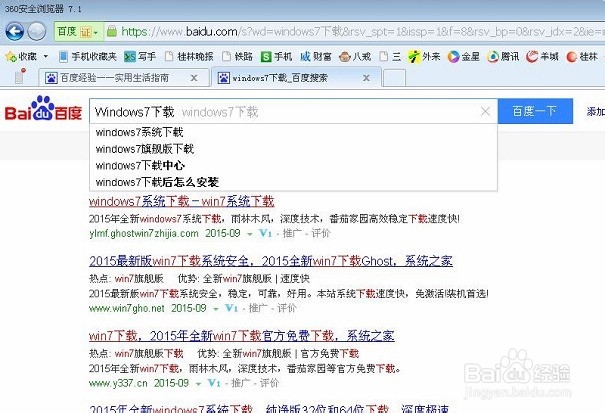Click the ylmf.ghostwin7zhijia.com URL
The height and width of the screenshot is (413, 605).
144,234
